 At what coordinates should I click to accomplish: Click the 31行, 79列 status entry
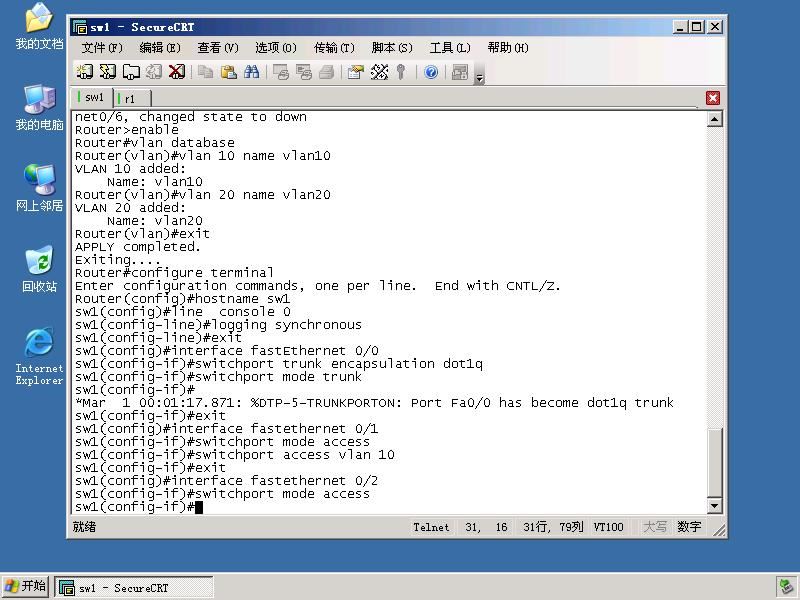(x=553, y=527)
